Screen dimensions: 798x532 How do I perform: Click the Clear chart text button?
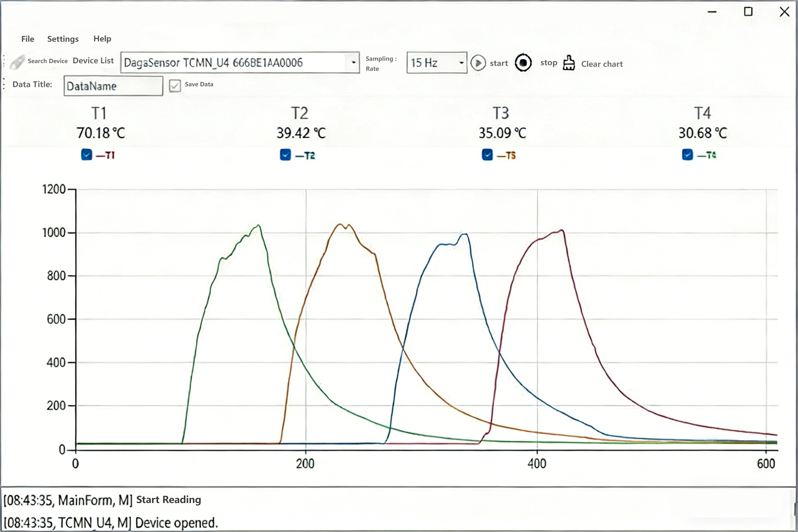602,64
